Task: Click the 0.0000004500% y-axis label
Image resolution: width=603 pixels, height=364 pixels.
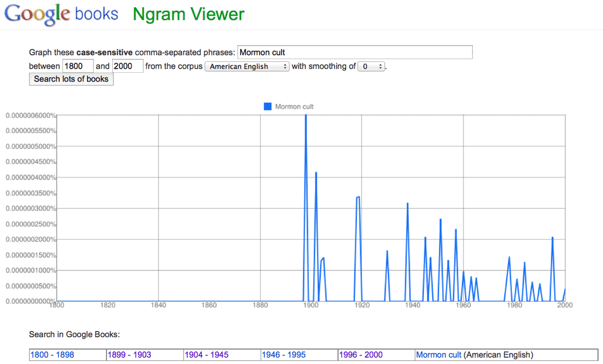Action: [x=31, y=162]
